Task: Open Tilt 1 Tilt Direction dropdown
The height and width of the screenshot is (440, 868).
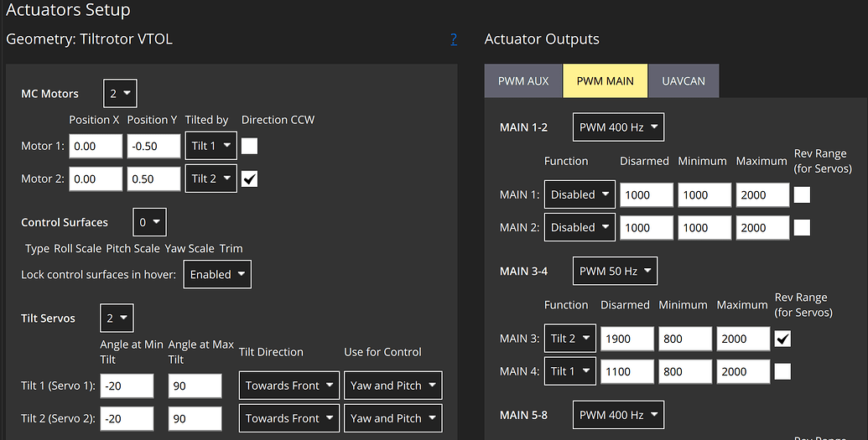Action: 289,386
